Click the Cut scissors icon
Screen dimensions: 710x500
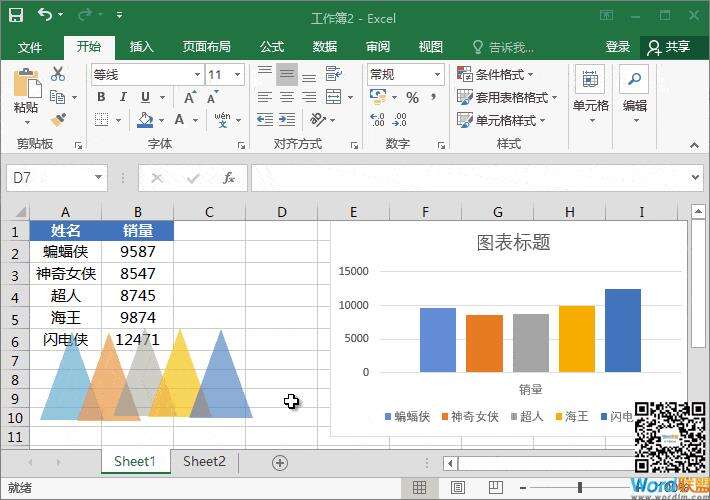coord(58,74)
